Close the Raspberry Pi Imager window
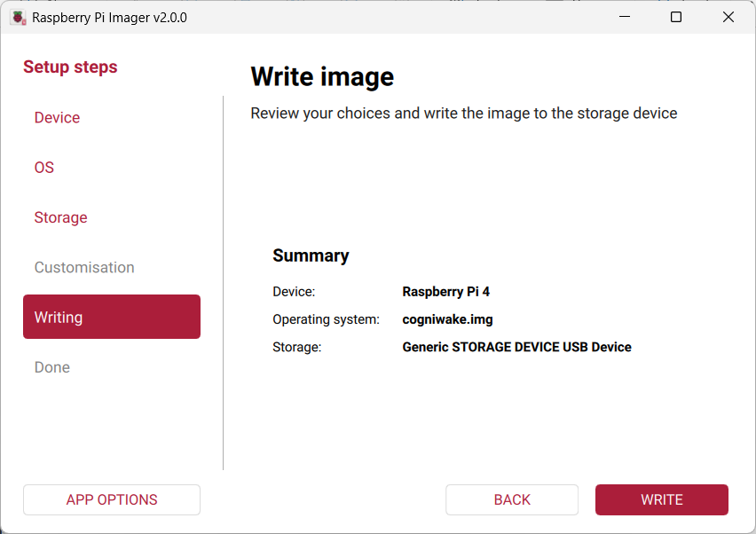Image resolution: width=756 pixels, height=534 pixels. click(x=728, y=17)
